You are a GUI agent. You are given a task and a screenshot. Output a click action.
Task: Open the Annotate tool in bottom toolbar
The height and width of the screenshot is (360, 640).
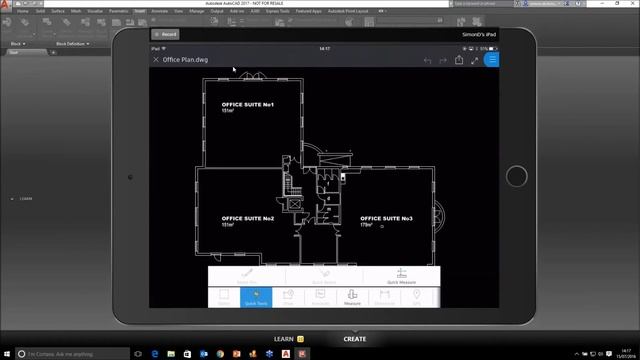coord(320,298)
